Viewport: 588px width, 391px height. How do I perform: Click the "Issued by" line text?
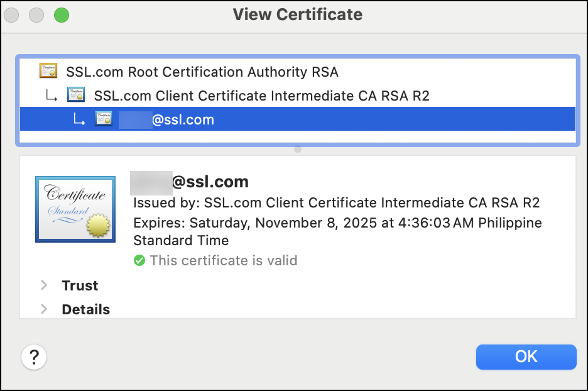(x=336, y=202)
